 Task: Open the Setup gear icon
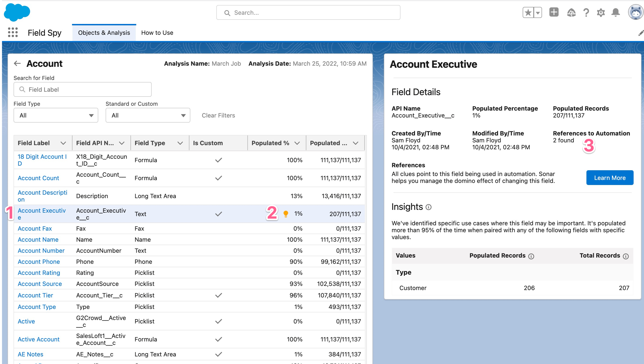[601, 12]
